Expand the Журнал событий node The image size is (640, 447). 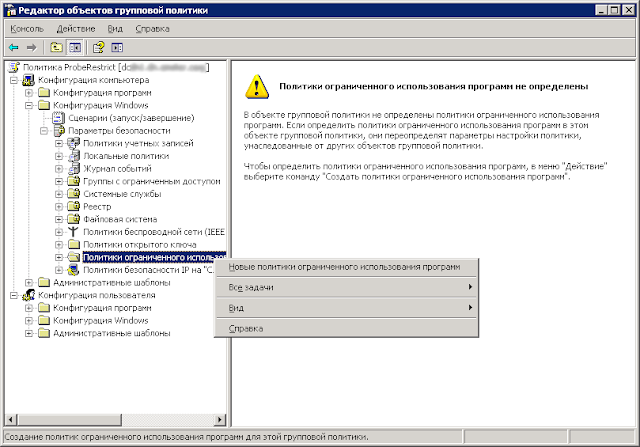[x=59, y=169]
